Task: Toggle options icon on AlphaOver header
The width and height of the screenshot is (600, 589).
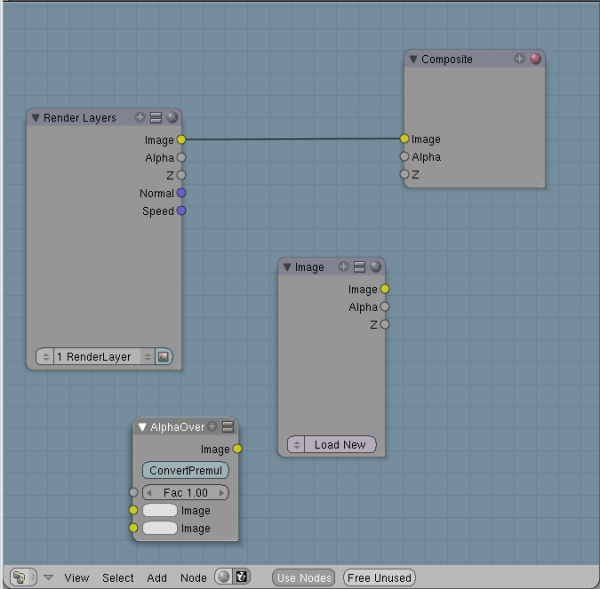Action: coord(228,427)
